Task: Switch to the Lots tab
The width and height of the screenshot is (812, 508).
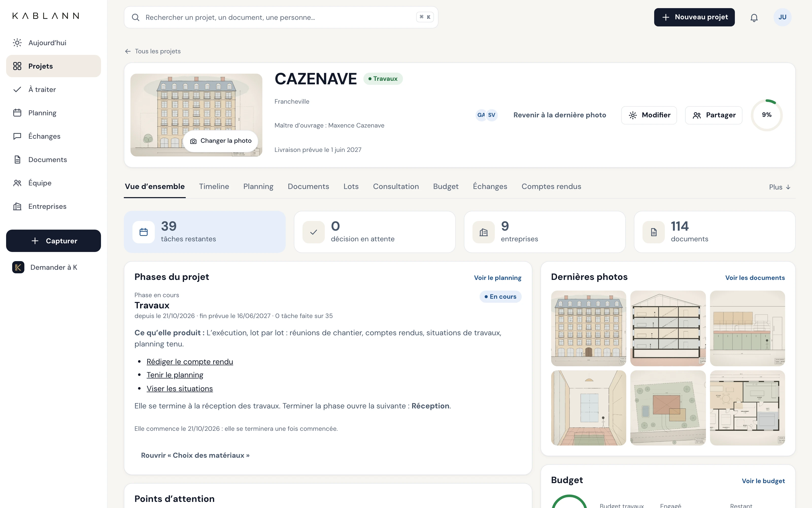Action: pyautogui.click(x=351, y=186)
